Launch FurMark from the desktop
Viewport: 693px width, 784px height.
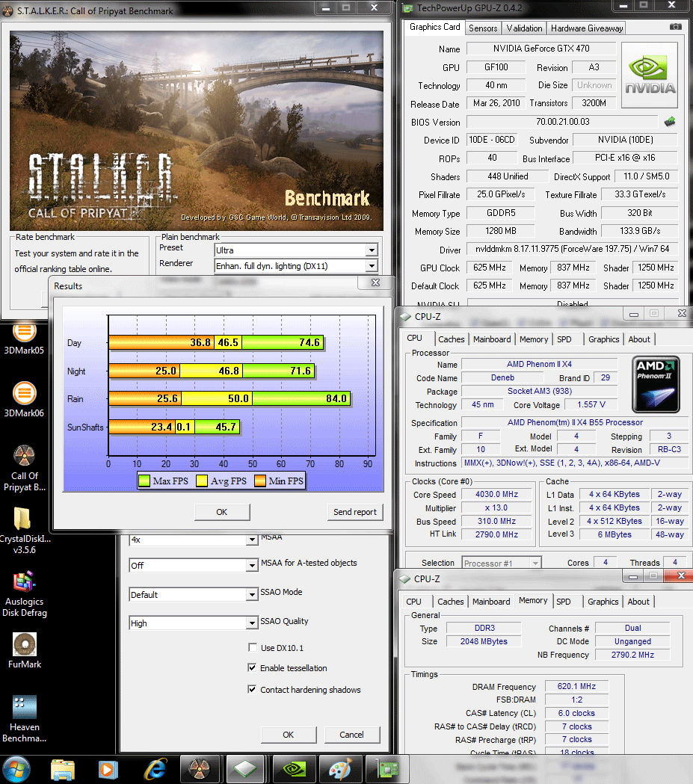tap(25, 650)
